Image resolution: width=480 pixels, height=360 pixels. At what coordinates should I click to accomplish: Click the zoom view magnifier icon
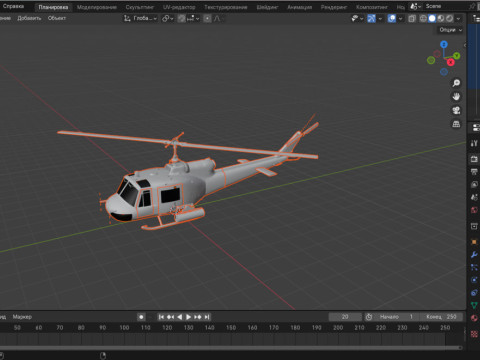(x=456, y=83)
